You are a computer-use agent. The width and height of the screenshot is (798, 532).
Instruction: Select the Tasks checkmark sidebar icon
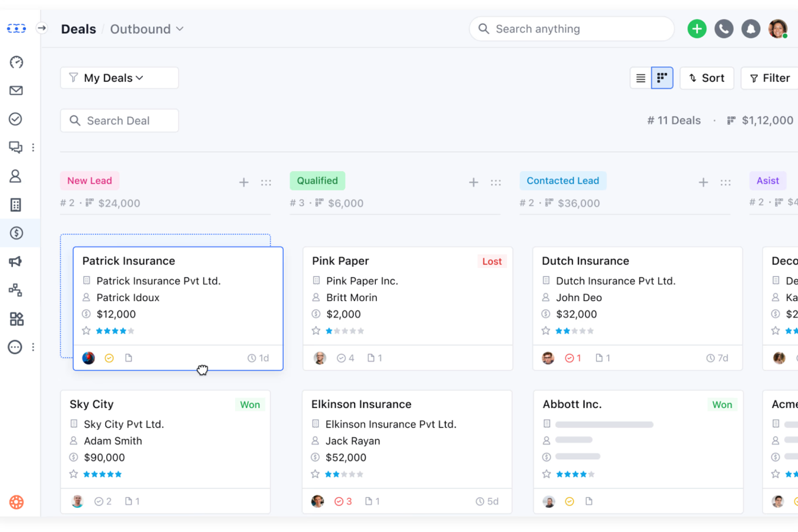pos(16,119)
